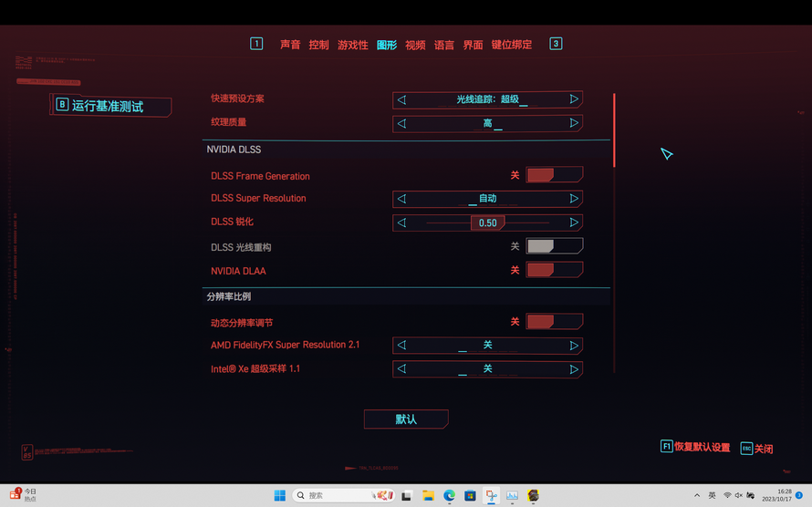The height and width of the screenshot is (507, 812).
Task: Click the DLSS Frame Generation label
Action: point(260,176)
